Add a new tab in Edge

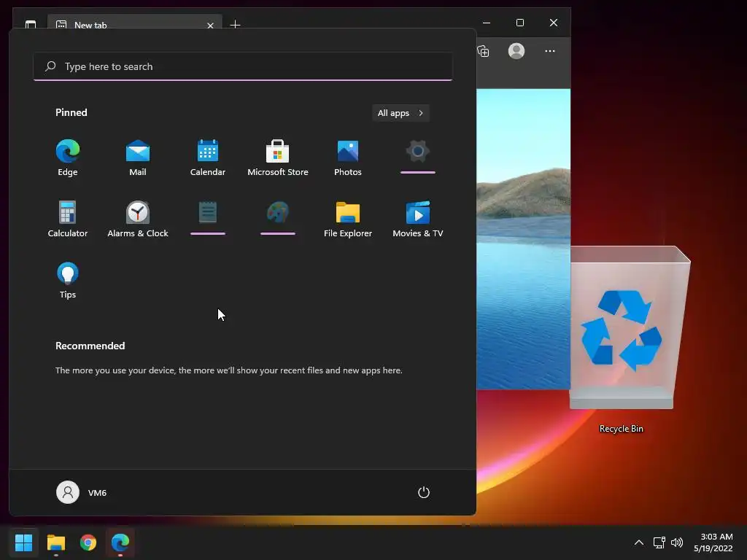tap(235, 24)
